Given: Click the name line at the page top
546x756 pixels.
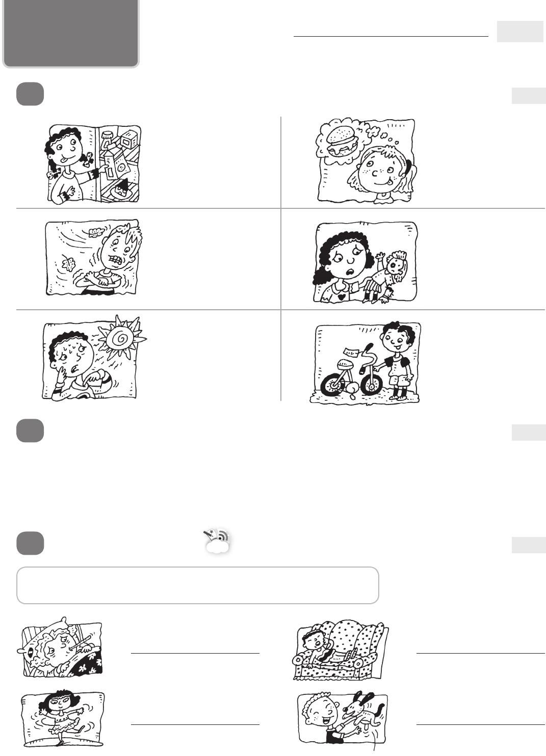Looking at the screenshot, I should click(x=391, y=37).
